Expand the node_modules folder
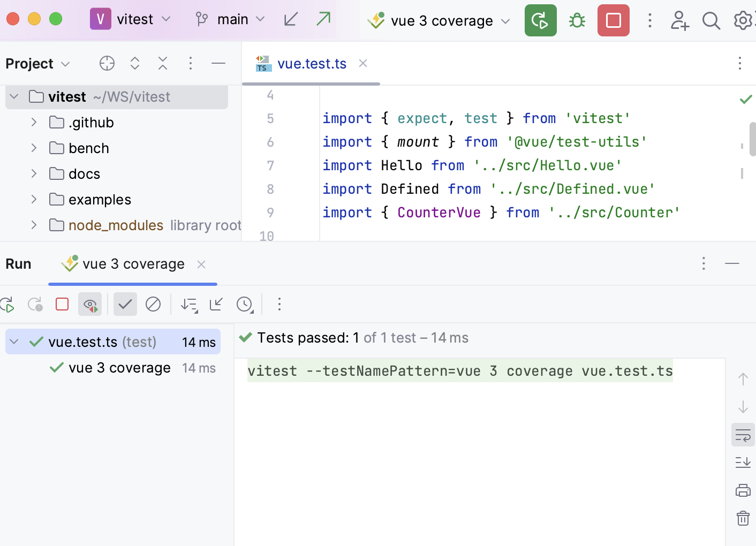The image size is (756, 546). click(x=34, y=225)
